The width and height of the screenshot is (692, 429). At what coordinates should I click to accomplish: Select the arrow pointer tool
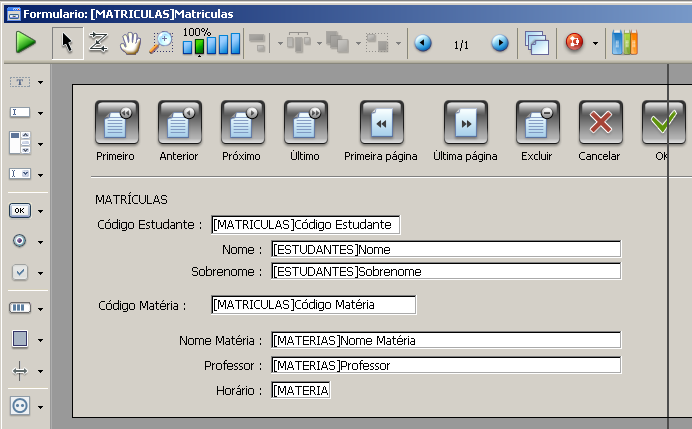click(x=67, y=43)
